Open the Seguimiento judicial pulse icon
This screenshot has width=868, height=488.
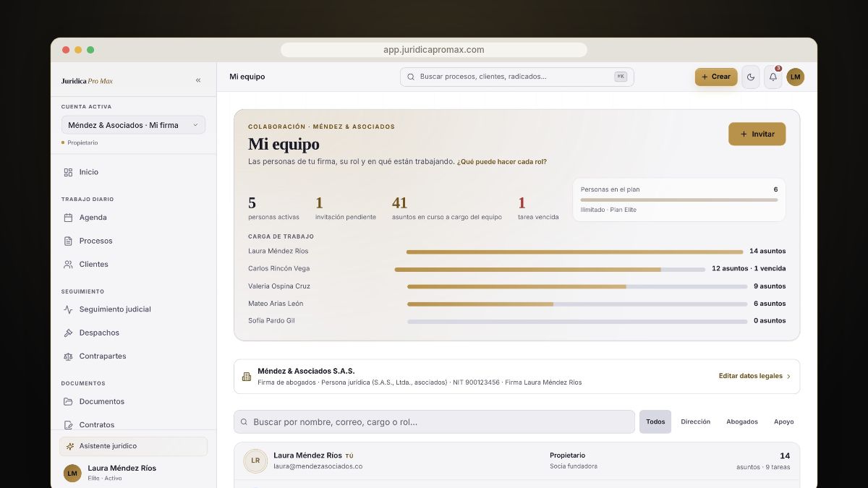coord(68,309)
